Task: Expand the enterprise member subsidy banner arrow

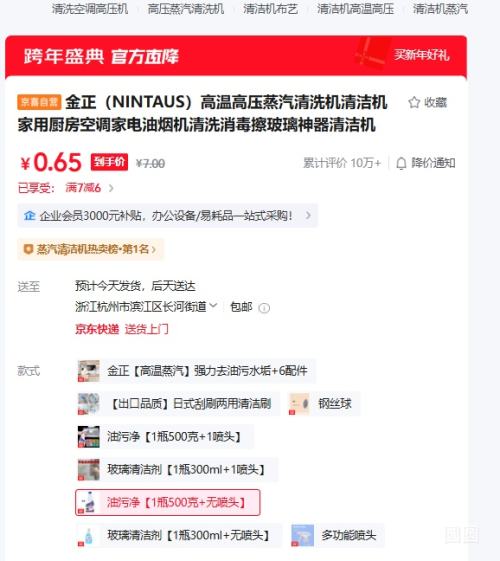Action: (x=308, y=215)
